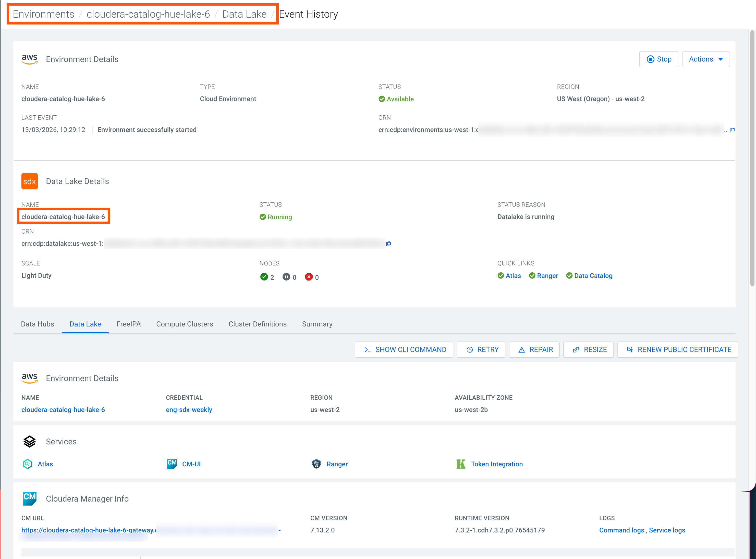Click the RENEW PUBLIC CERTIFICATE button
The image size is (756, 559).
(677, 349)
